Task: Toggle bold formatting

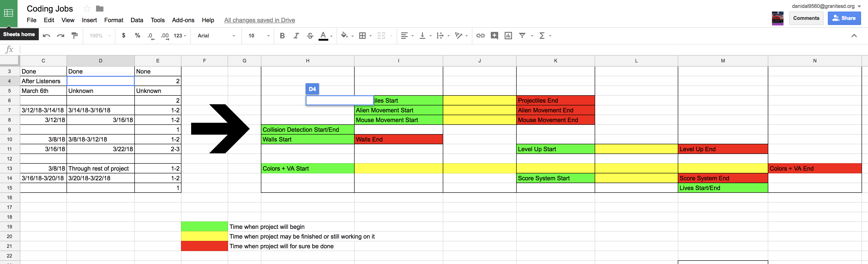Action: tap(282, 36)
